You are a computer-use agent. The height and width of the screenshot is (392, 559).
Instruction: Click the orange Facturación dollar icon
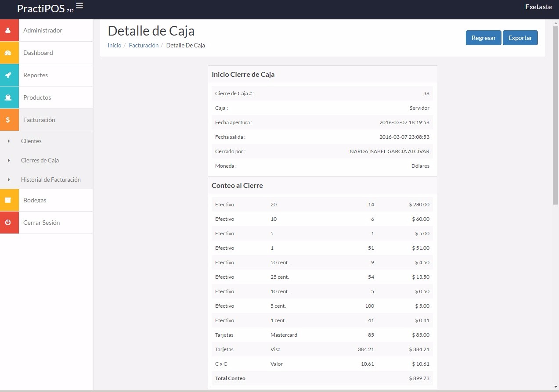pyautogui.click(x=9, y=120)
